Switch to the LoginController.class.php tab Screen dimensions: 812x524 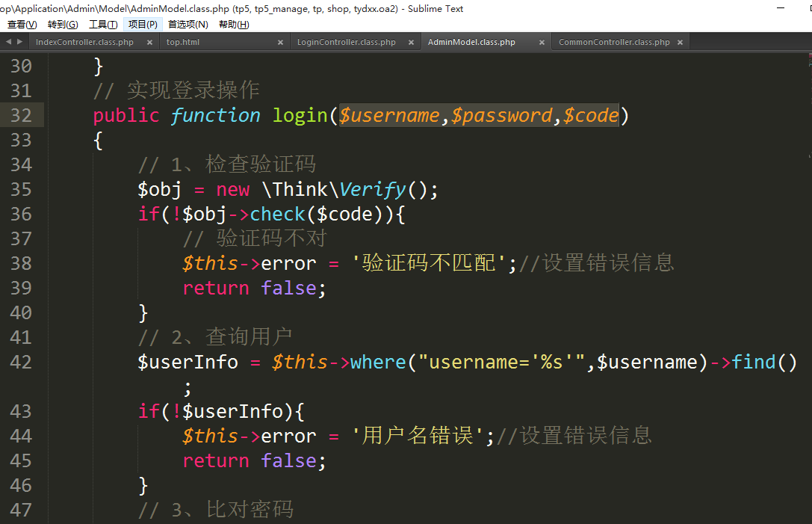click(x=347, y=43)
